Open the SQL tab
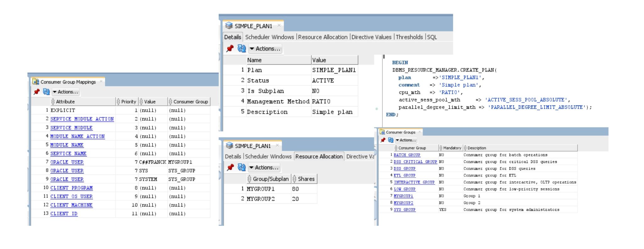The height and width of the screenshot is (249, 644). pyautogui.click(x=432, y=37)
